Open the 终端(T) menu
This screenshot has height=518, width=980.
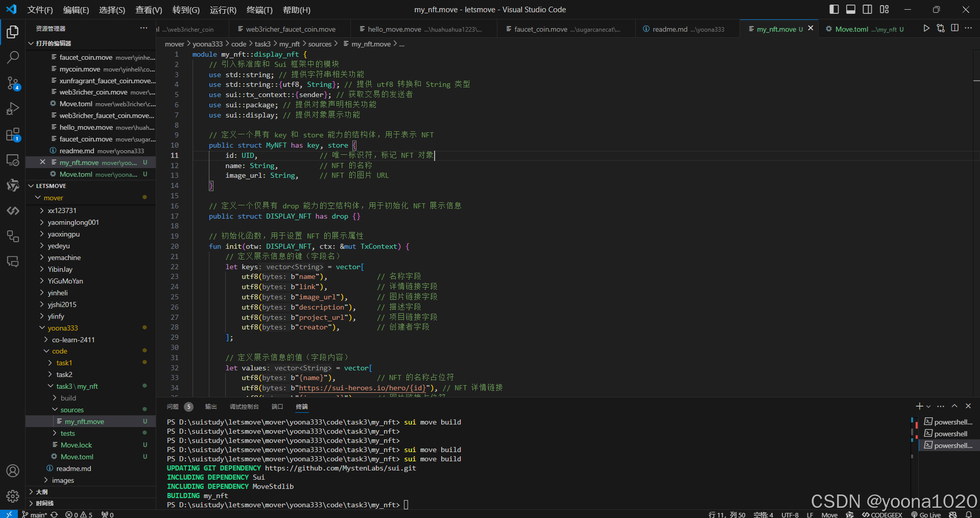259,10
